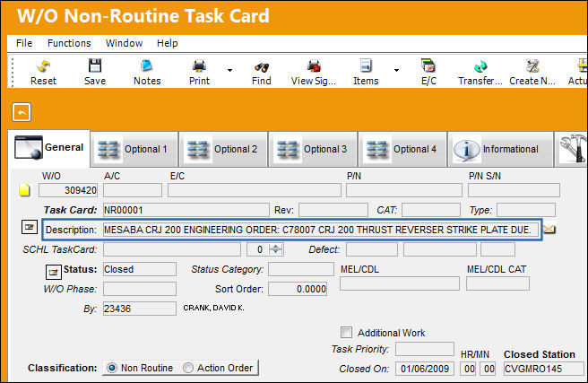
Task: Click the MN minutes field
Action: tap(489, 369)
